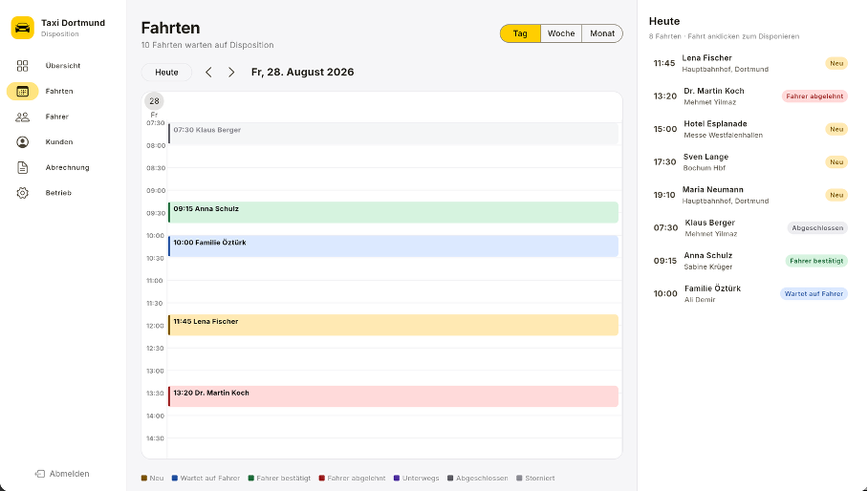Click the date heading Fr, 28. August 2026
868x491 pixels.
coord(302,73)
